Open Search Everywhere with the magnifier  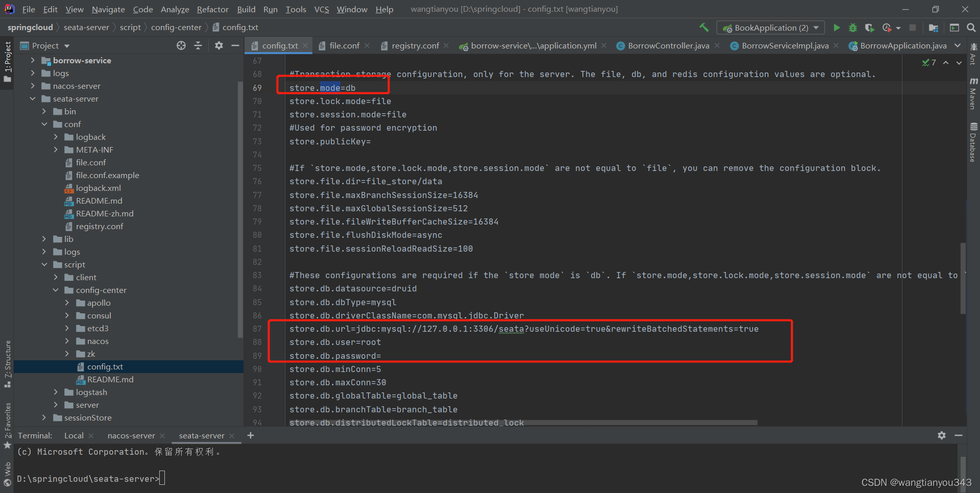tap(971, 28)
